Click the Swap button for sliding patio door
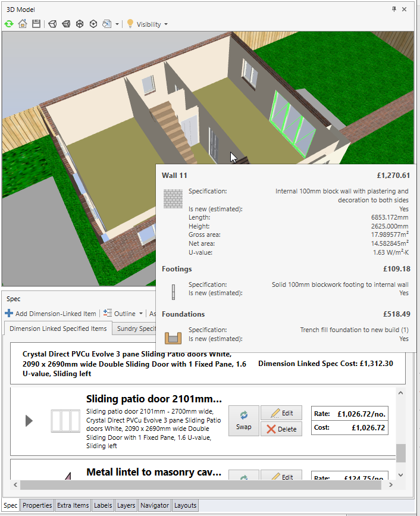420x516 pixels. (x=243, y=421)
